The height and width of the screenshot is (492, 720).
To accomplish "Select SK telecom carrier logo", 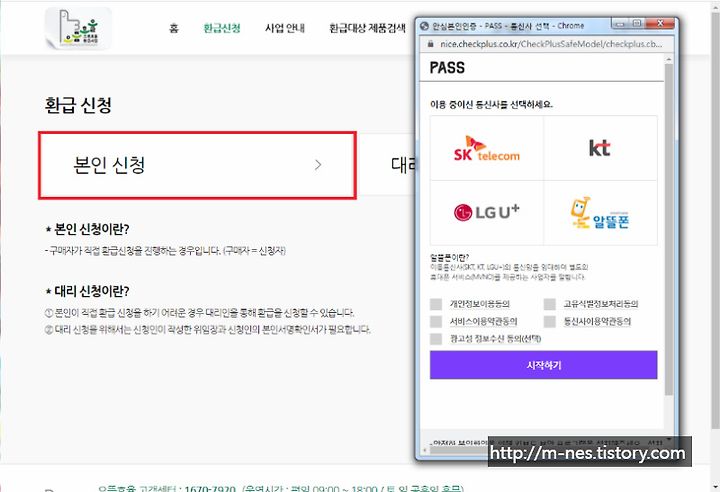I will 487,148.
